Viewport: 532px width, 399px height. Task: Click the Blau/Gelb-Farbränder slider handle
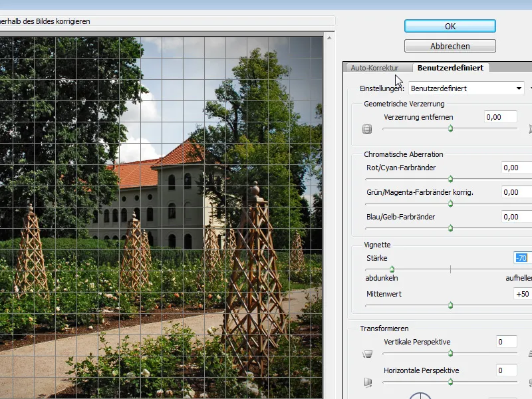coord(451,228)
